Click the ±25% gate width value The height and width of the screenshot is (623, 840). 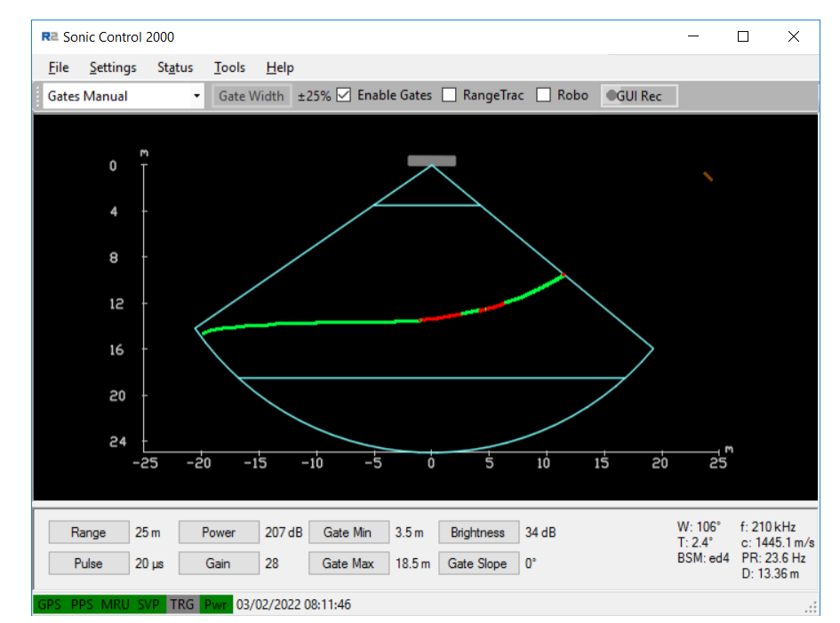click(x=314, y=96)
